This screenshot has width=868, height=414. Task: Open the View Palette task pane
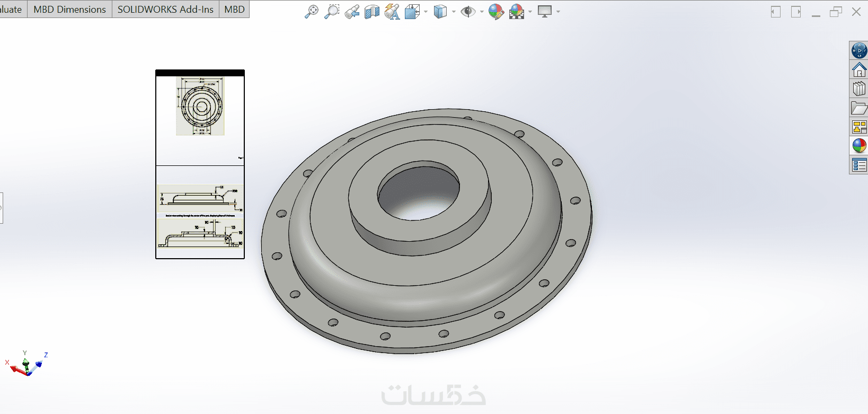tap(859, 127)
